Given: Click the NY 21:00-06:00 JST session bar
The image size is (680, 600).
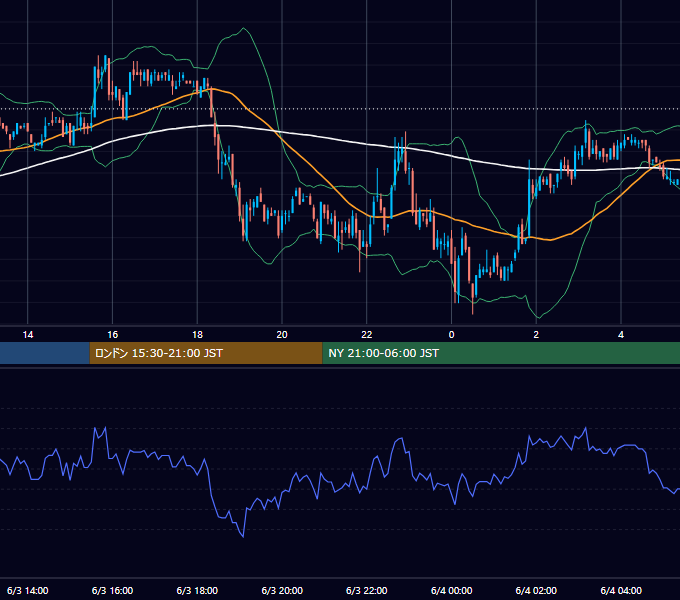Looking at the screenshot, I should (501, 353).
